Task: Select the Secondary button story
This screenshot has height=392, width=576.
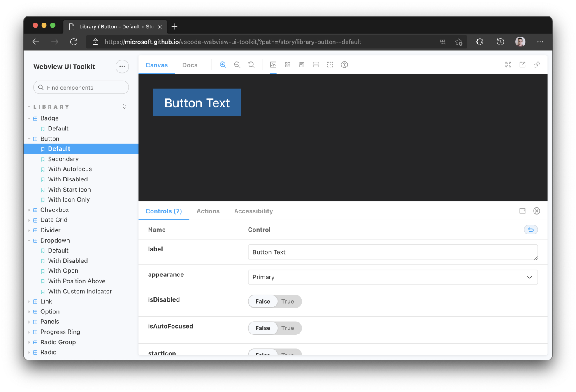Action: click(x=63, y=159)
